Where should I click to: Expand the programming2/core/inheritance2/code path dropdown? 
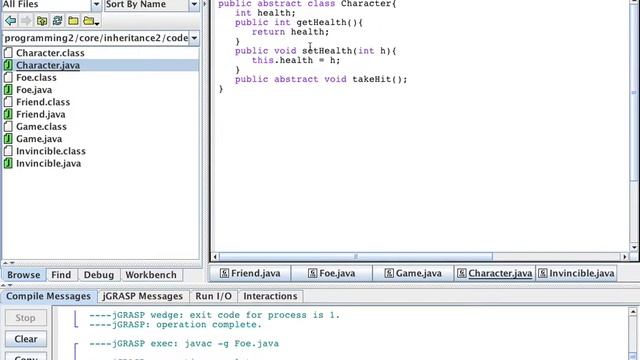(194, 38)
